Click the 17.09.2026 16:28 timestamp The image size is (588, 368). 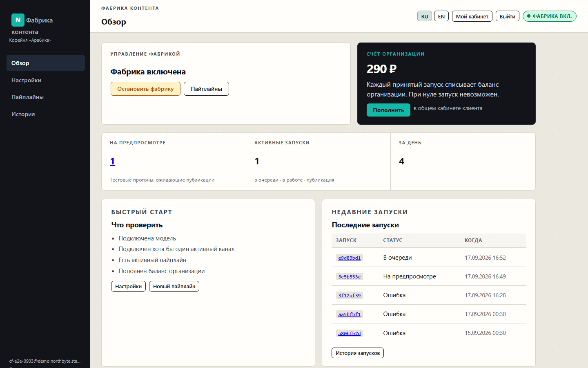click(x=485, y=295)
